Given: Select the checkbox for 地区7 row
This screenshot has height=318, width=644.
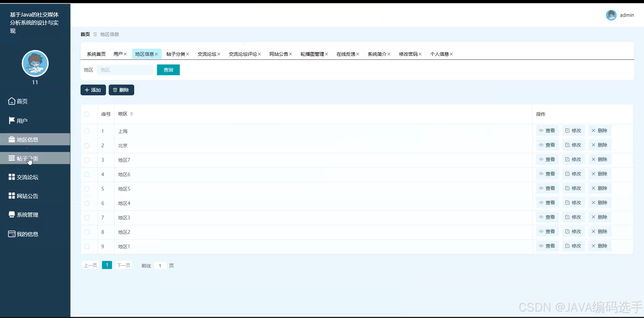Looking at the screenshot, I should pyautogui.click(x=87, y=160).
